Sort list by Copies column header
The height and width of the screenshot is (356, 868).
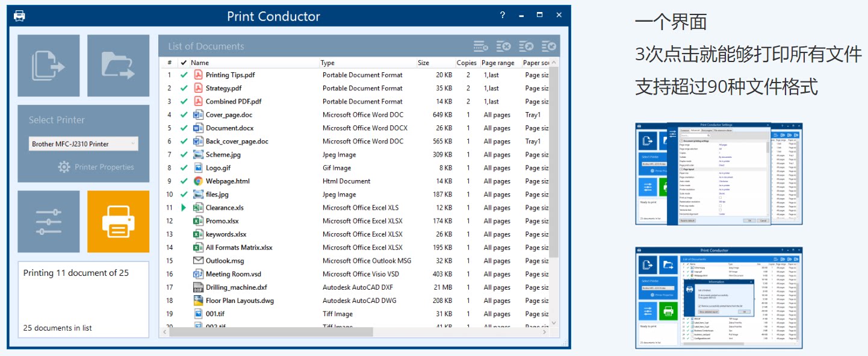(467, 63)
